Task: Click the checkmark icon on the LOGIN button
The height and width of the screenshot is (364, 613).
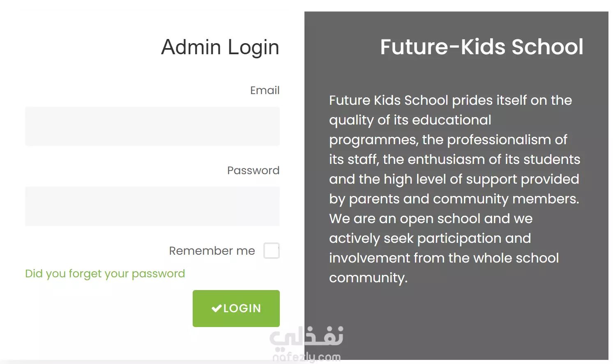Action: [x=217, y=309]
